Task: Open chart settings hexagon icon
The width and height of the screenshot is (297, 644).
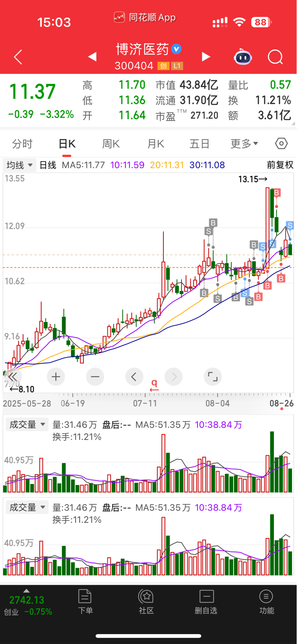Action: pyautogui.click(x=282, y=143)
